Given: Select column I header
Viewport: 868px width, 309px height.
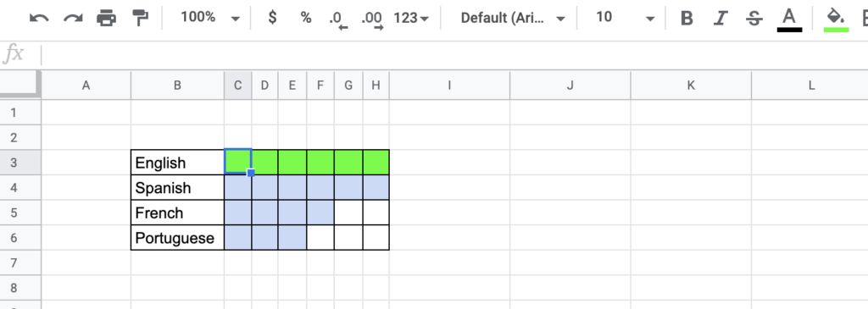Looking at the screenshot, I should coord(449,86).
